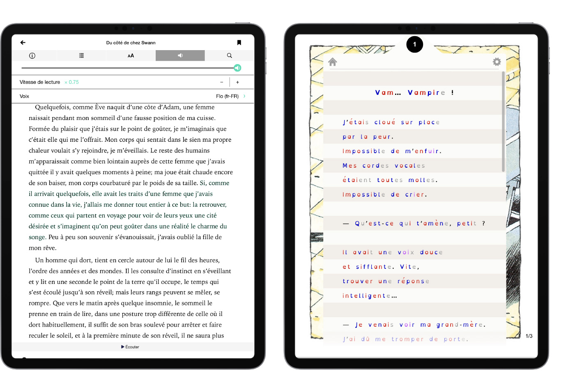The width and height of the screenshot is (575, 392).
Task: Click the line 'Impossible de m'enfuir.'
Action: tap(392, 151)
